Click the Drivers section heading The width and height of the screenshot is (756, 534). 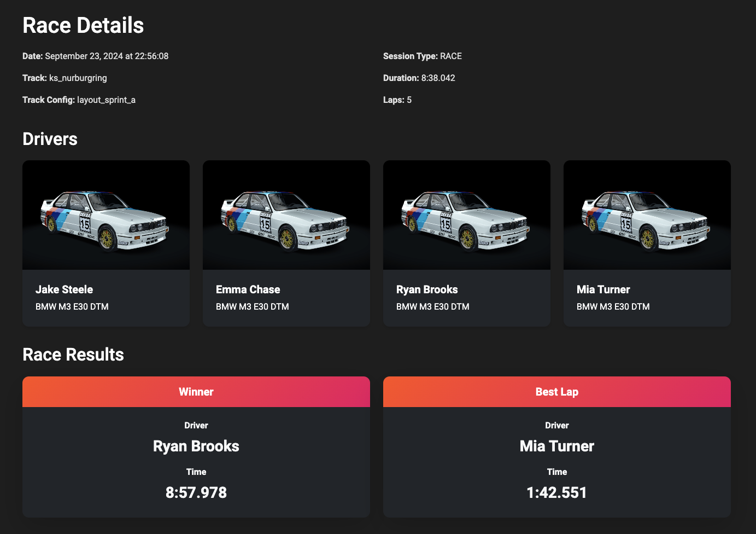pos(50,139)
